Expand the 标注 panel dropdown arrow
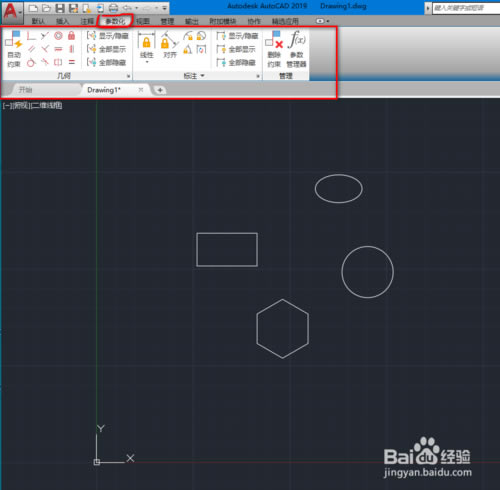Viewport: 500px width, 490px height. (x=202, y=76)
